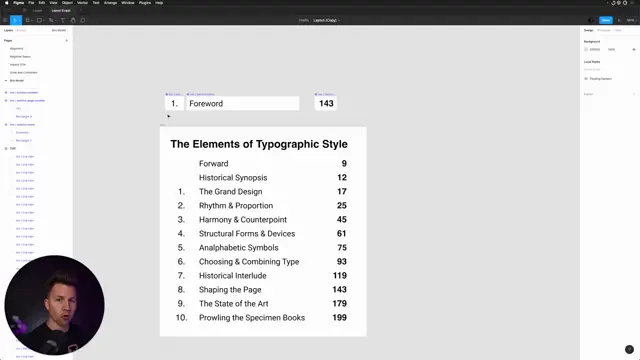Image resolution: width=640 pixels, height=360 pixels.
Task: Open the Edit menu
Action: [x=42, y=2]
